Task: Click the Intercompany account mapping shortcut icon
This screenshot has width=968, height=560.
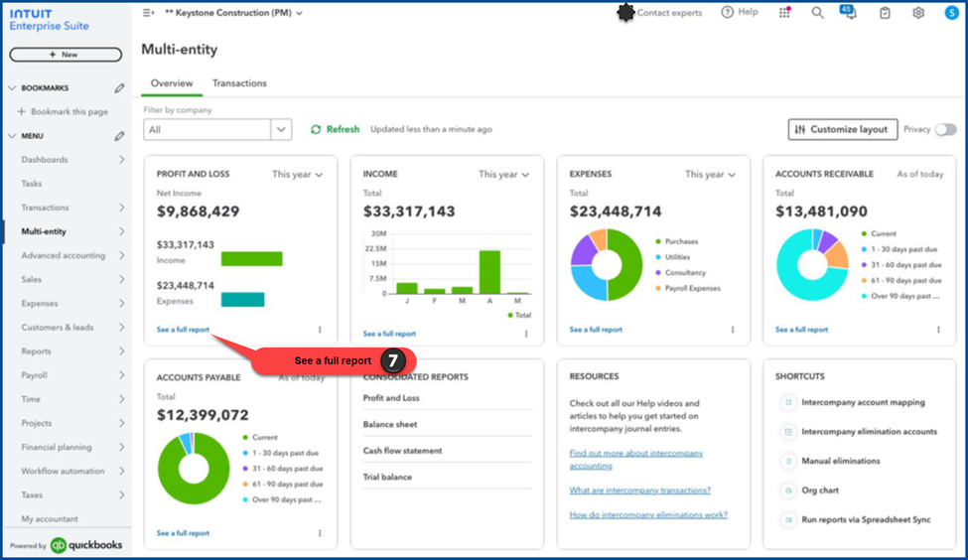Action: point(788,402)
